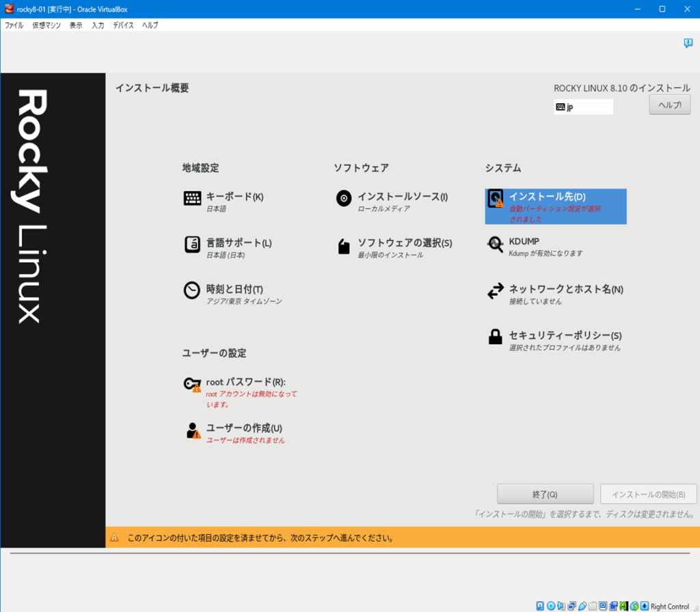Open the デバイス menu
The image size is (700, 612).
tap(123, 25)
